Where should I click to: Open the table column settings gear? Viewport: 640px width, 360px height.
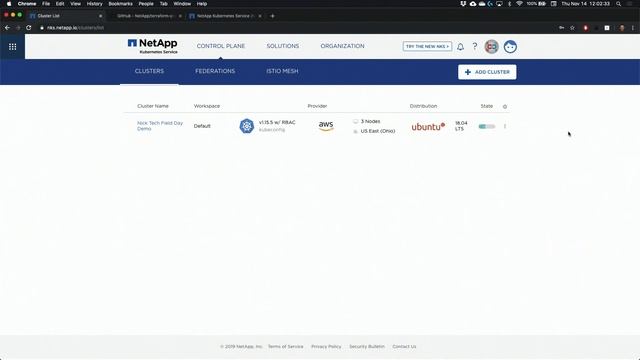tap(505, 107)
